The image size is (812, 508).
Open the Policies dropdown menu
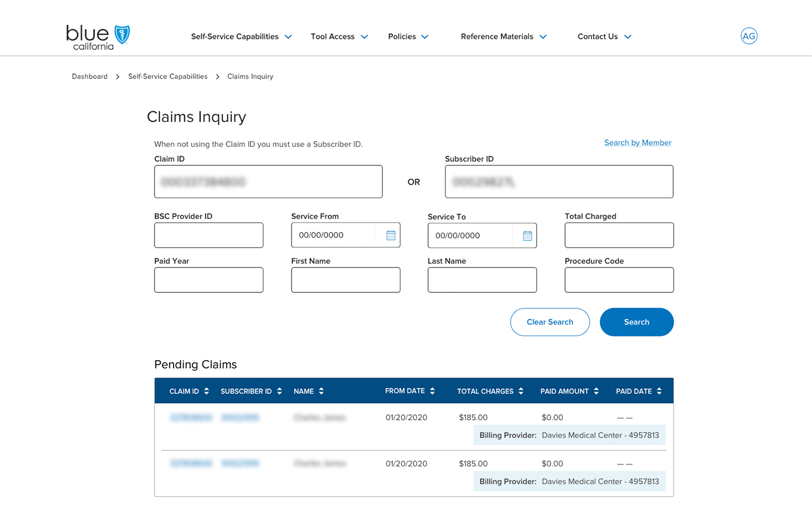click(x=408, y=37)
